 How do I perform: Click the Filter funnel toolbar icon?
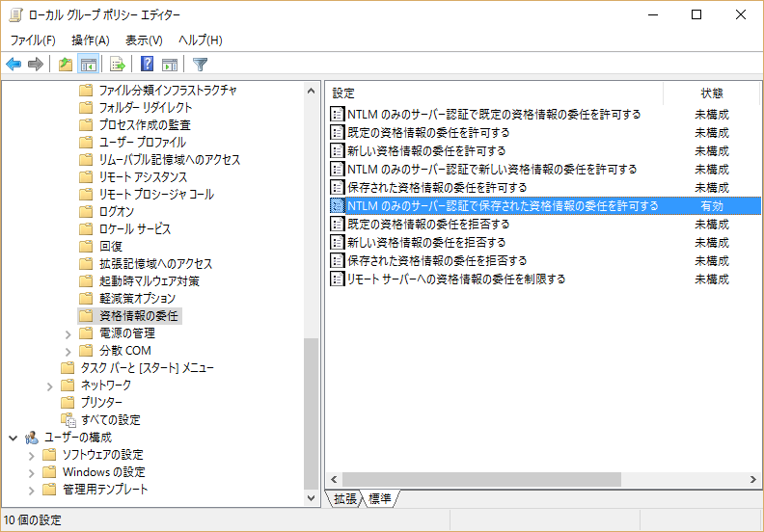(x=201, y=64)
